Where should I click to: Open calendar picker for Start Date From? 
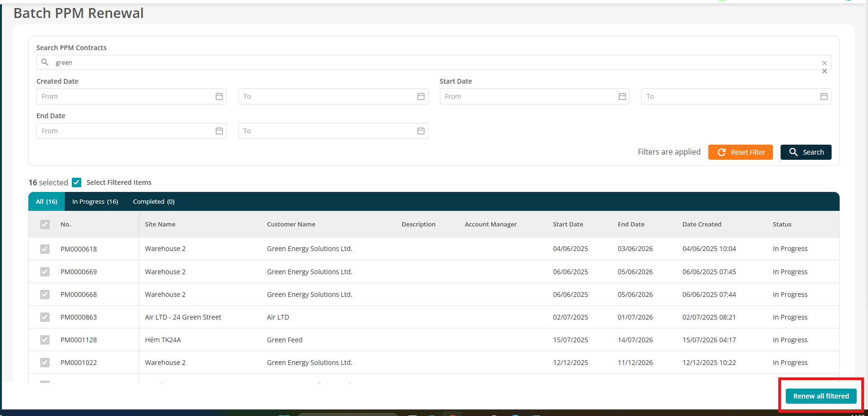[x=622, y=96]
